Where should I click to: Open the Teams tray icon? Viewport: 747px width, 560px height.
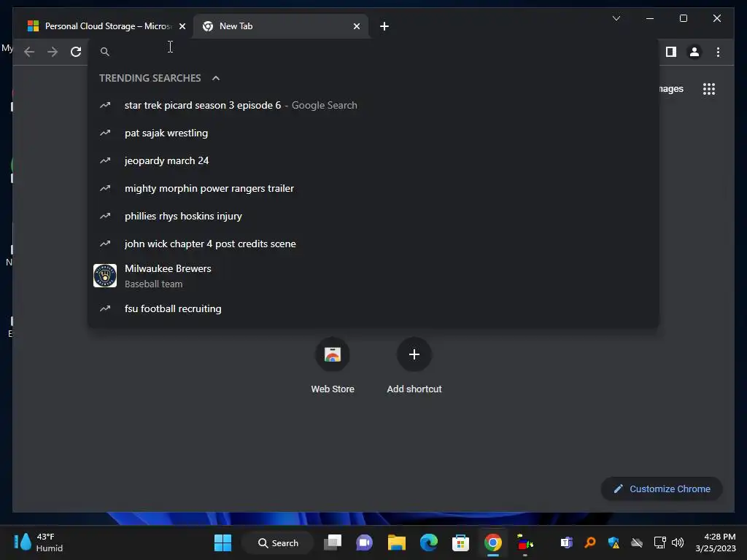566,542
